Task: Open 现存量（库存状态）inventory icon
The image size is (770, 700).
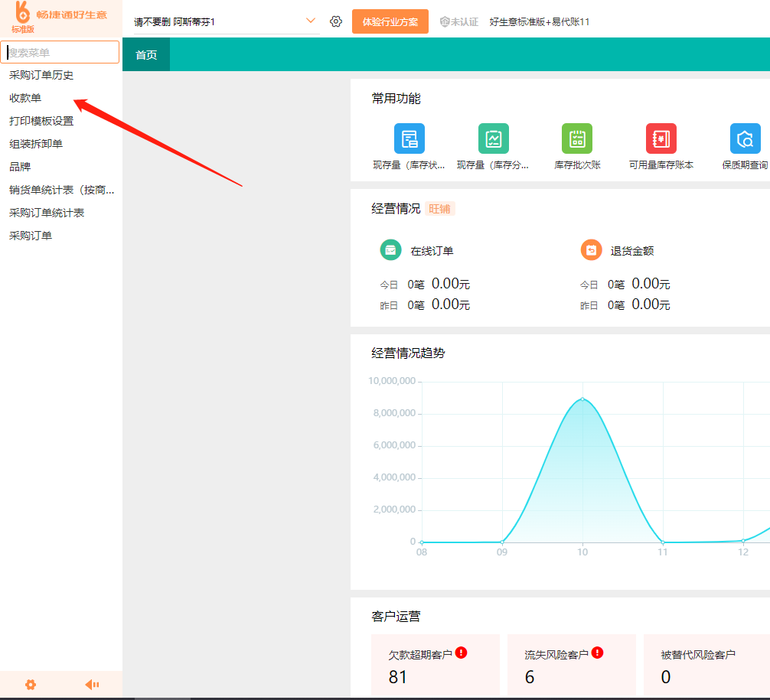Action: pos(409,138)
